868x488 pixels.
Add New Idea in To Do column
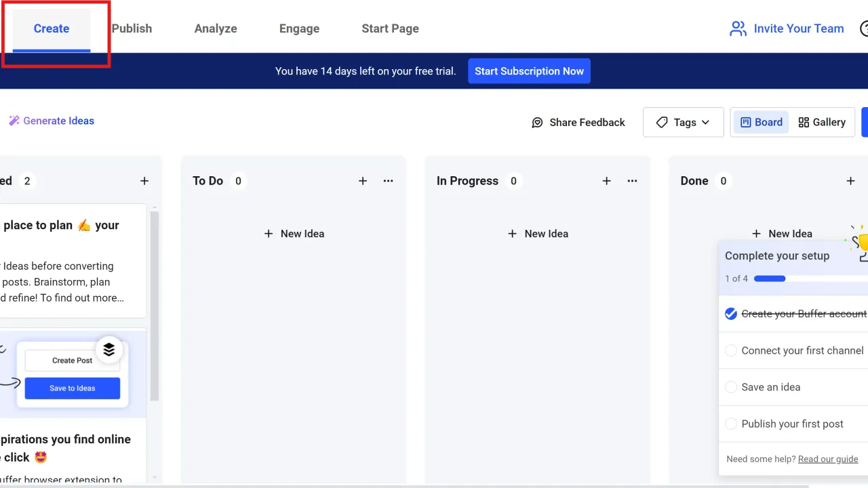tap(294, 234)
